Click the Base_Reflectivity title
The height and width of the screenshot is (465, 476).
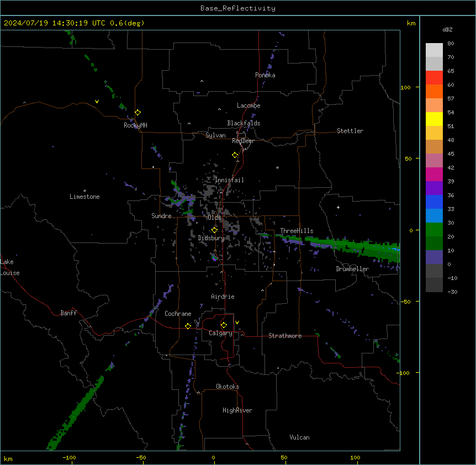[x=238, y=8]
